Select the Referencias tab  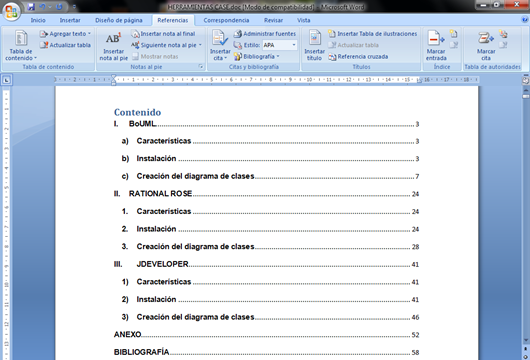[173, 20]
